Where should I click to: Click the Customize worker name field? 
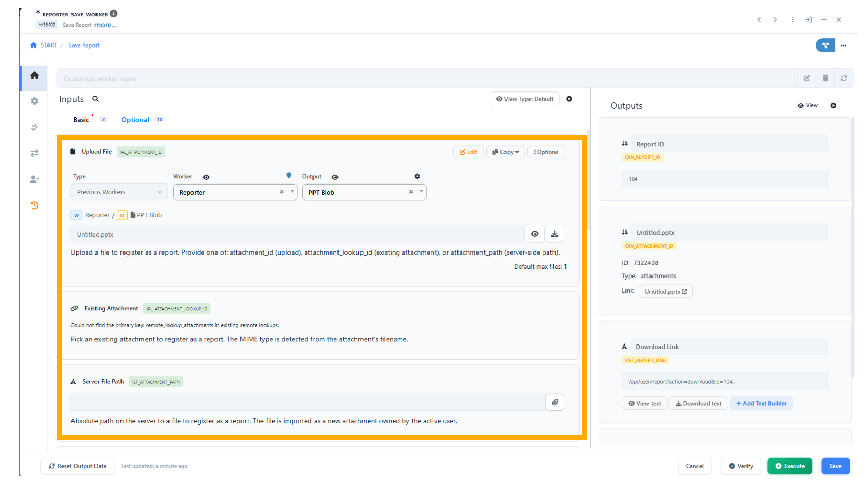(x=427, y=79)
